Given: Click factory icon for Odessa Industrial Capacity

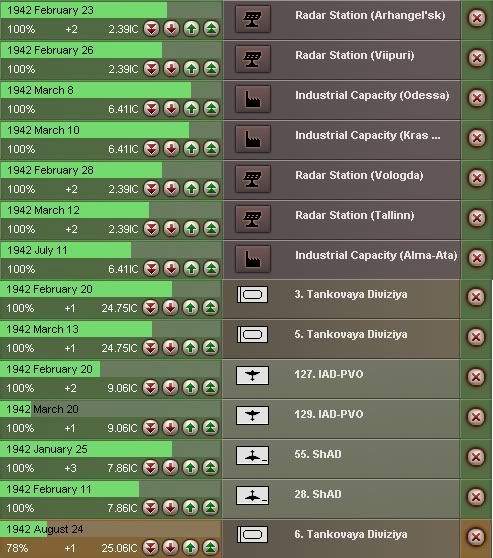Looking at the screenshot, I should pyautogui.click(x=253, y=99).
